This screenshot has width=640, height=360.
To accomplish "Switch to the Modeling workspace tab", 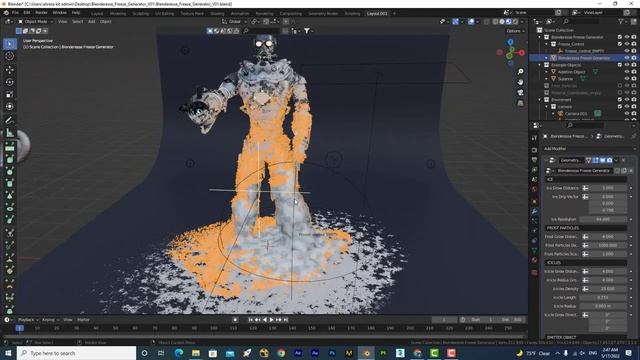I will click(118, 13).
